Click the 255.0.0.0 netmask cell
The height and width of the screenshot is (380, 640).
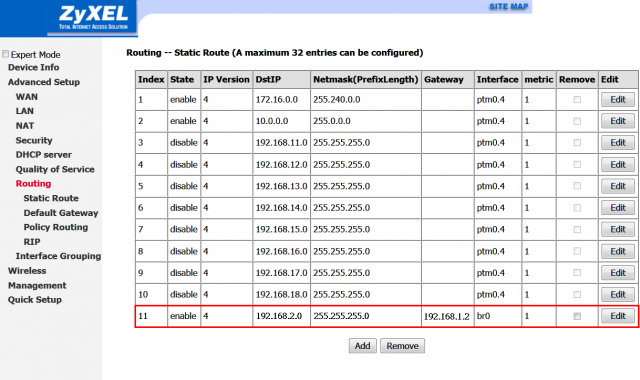[366, 121]
